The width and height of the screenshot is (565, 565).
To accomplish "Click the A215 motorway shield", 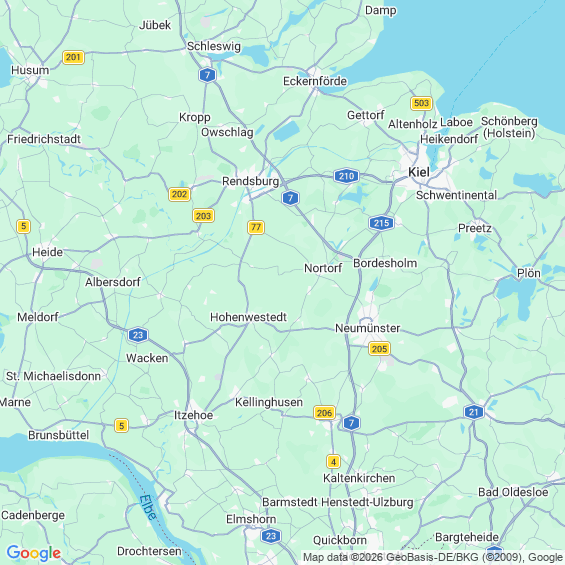I will (x=381, y=223).
